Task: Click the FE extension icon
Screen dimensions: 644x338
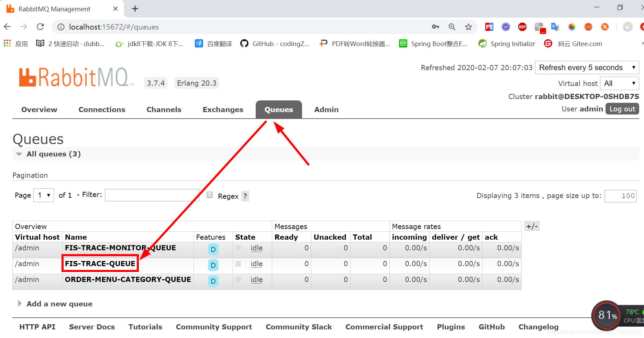Action: coord(489,27)
